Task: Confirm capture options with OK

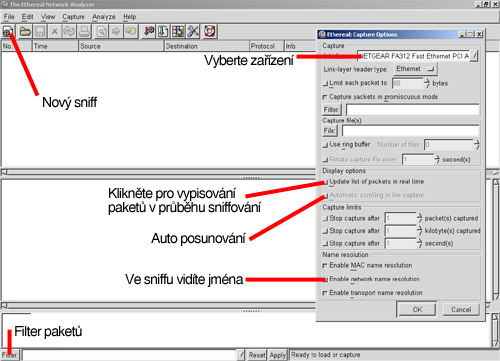Action: pos(417,309)
